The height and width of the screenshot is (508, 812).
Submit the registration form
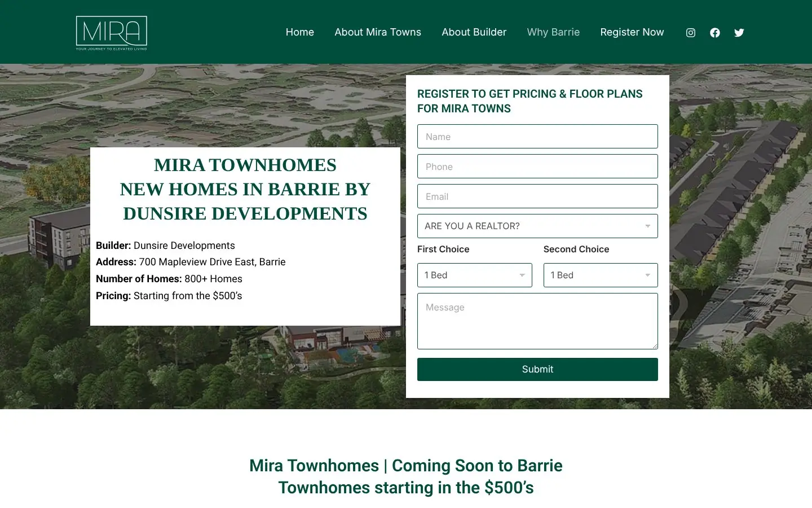point(537,369)
